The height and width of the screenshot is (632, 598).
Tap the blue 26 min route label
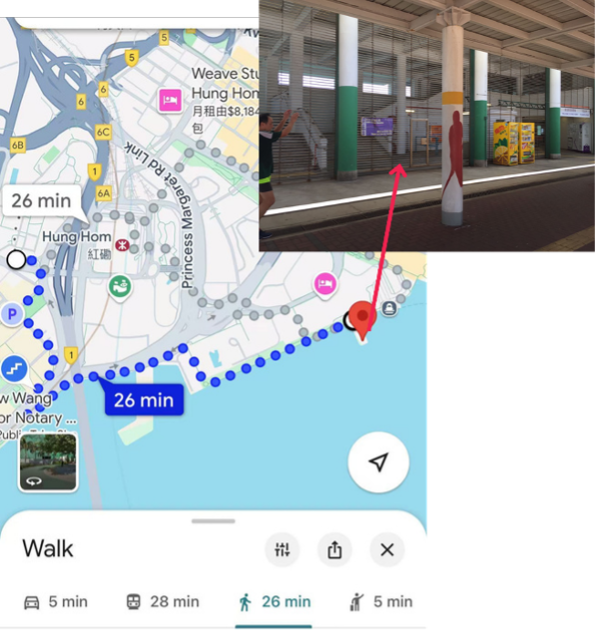[145, 401]
